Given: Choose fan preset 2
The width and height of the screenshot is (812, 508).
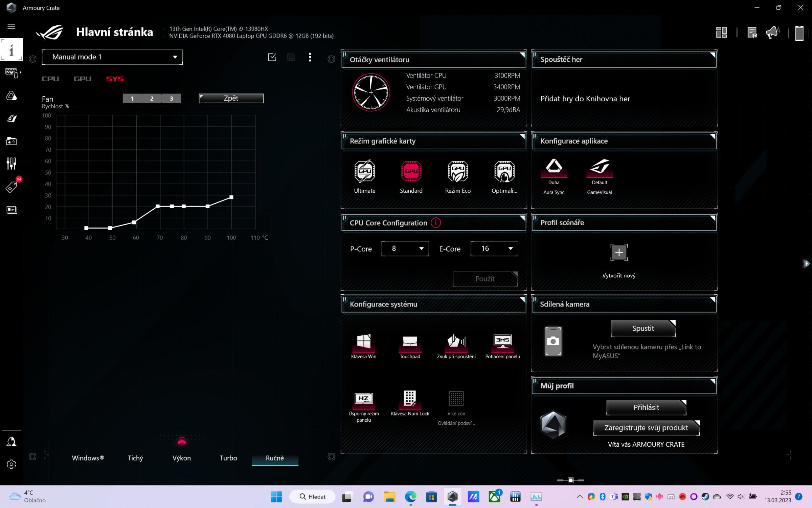Looking at the screenshot, I should pos(152,99).
